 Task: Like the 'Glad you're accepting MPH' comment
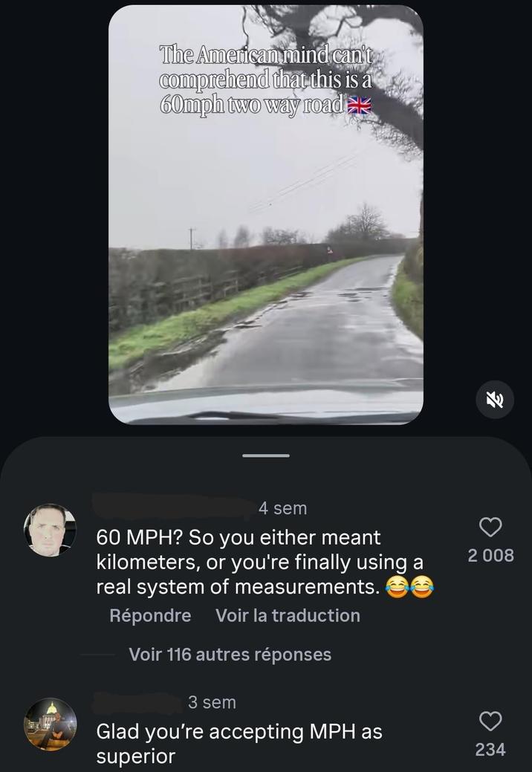pyautogui.click(x=490, y=721)
